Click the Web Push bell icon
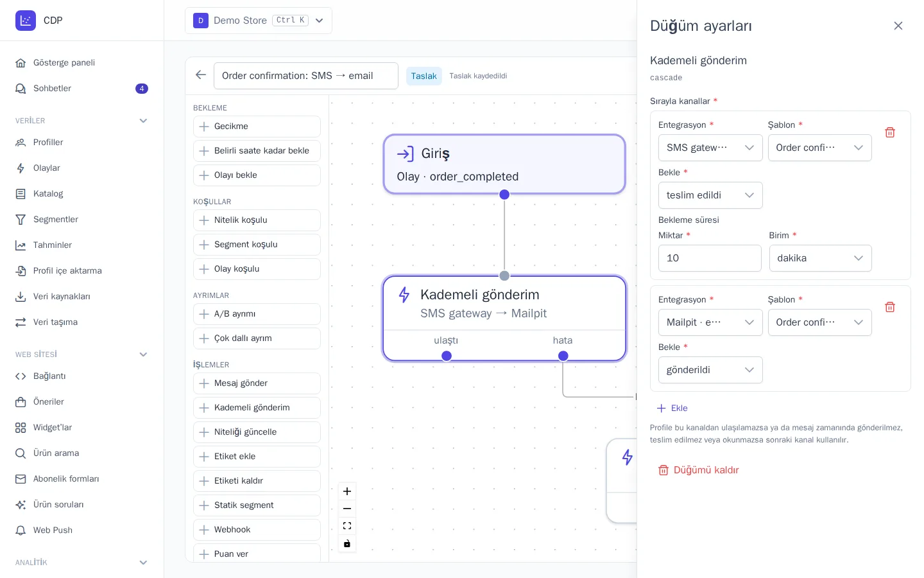924x578 pixels. 21,530
